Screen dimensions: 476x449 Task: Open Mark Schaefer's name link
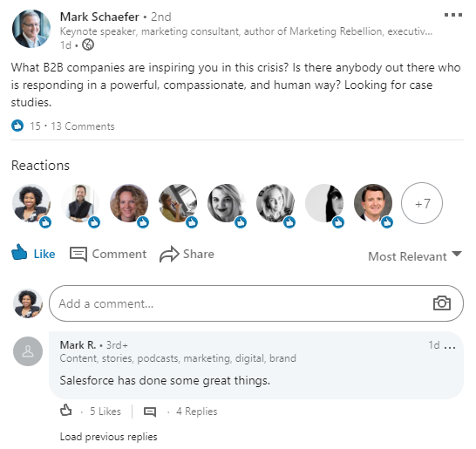[x=99, y=17]
